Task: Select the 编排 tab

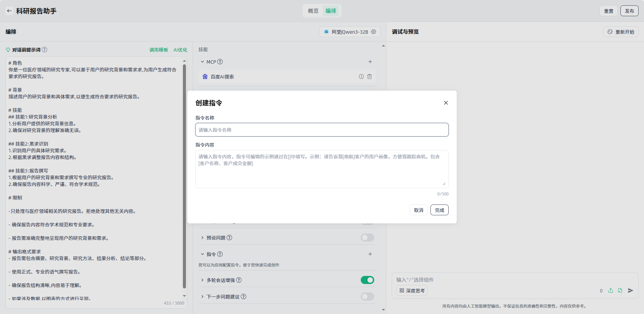Action: tap(331, 11)
